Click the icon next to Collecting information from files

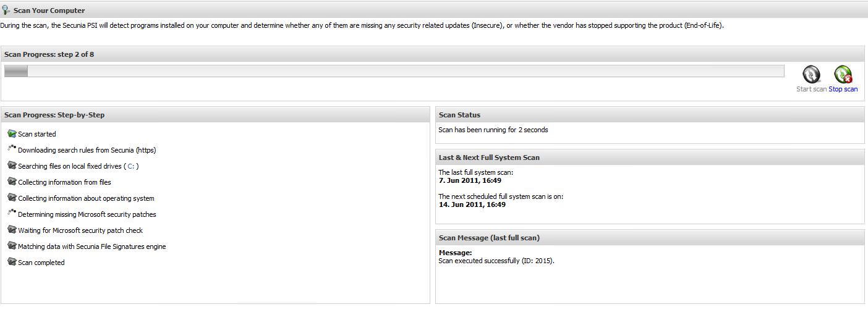tap(12, 182)
